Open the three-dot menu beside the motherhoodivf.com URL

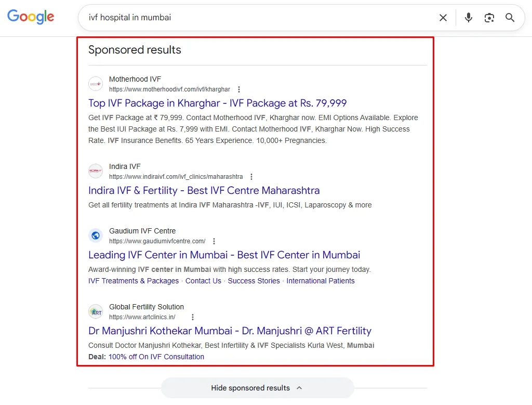pyautogui.click(x=239, y=89)
